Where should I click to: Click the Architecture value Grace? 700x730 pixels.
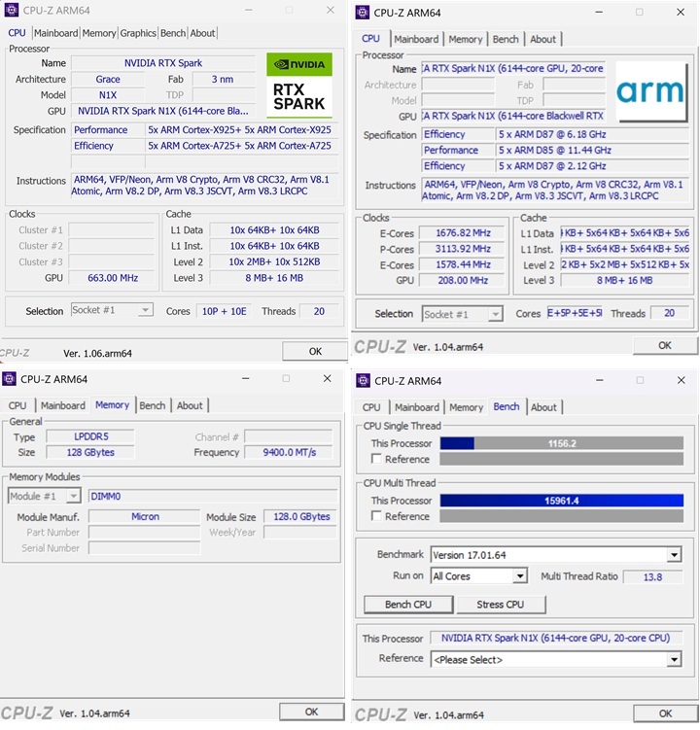pos(108,79)
